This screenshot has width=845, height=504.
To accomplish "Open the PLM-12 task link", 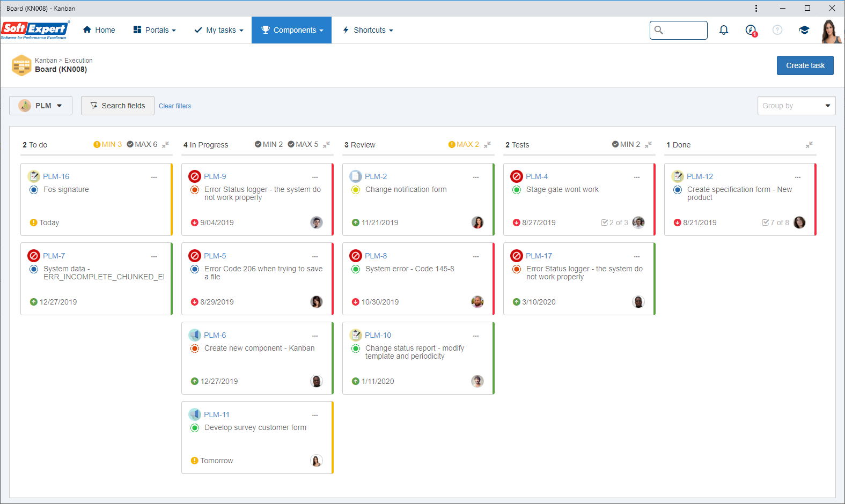I will pos(700,176).
